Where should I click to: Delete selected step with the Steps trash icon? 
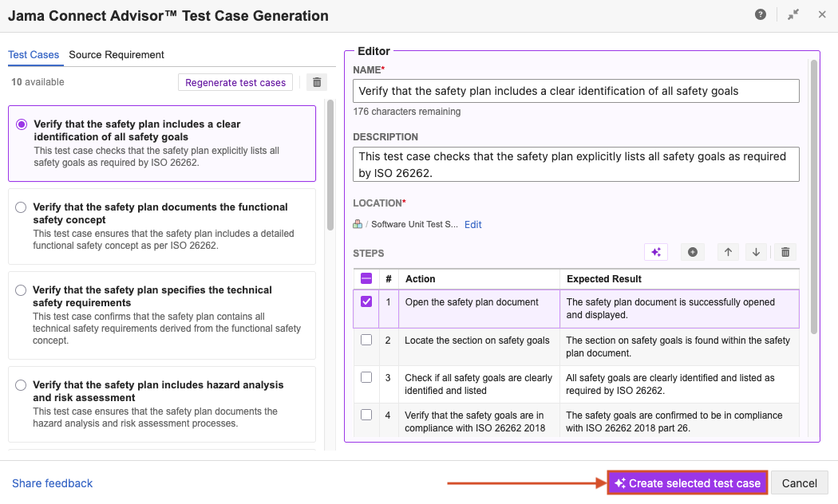[785, 252]
